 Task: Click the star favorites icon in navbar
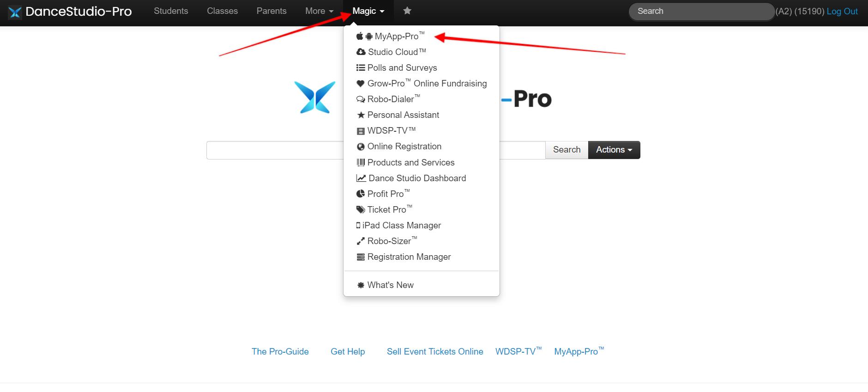(x=407, y=11)
